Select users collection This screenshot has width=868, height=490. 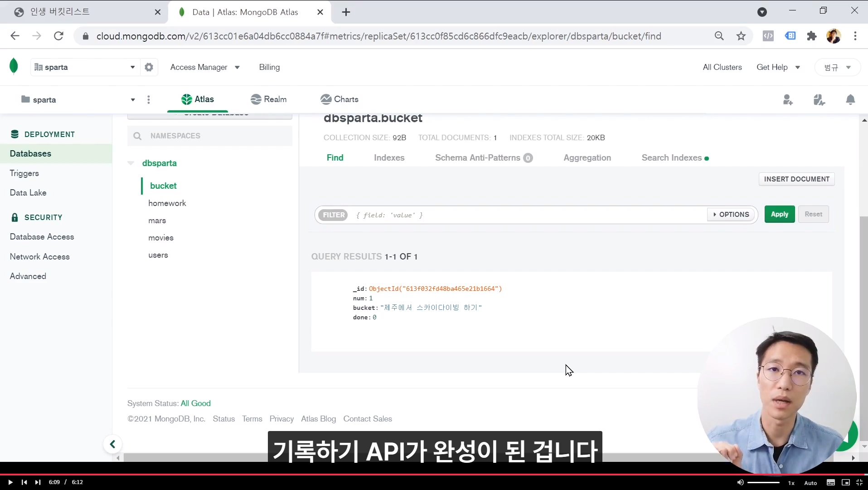click(158, 255)
